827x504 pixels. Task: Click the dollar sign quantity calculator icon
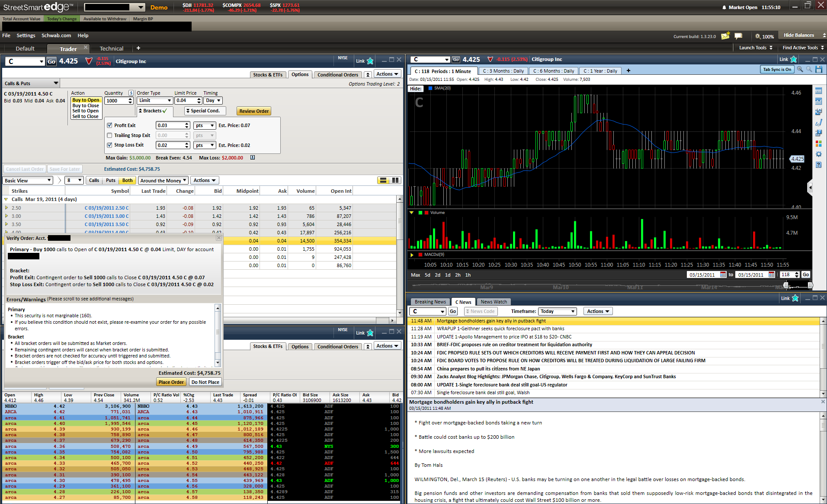click(131, 93)
